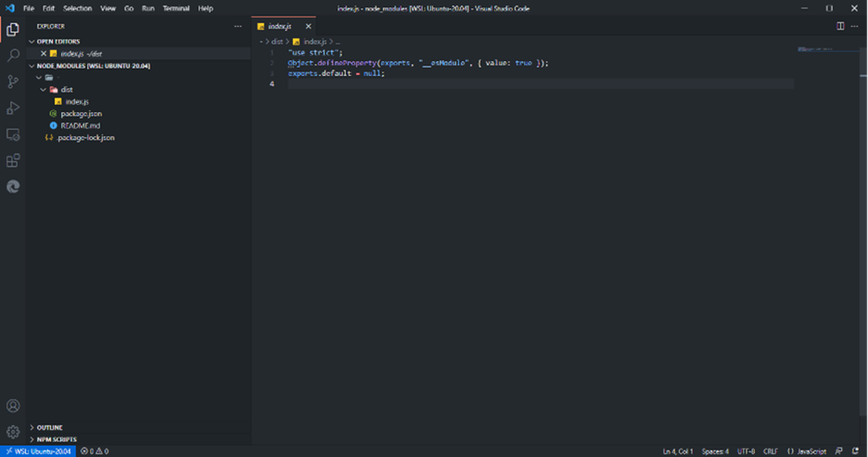Open the Search view in activity bar
This screenshot has width=868, height=457.
(x=13, y=56)
